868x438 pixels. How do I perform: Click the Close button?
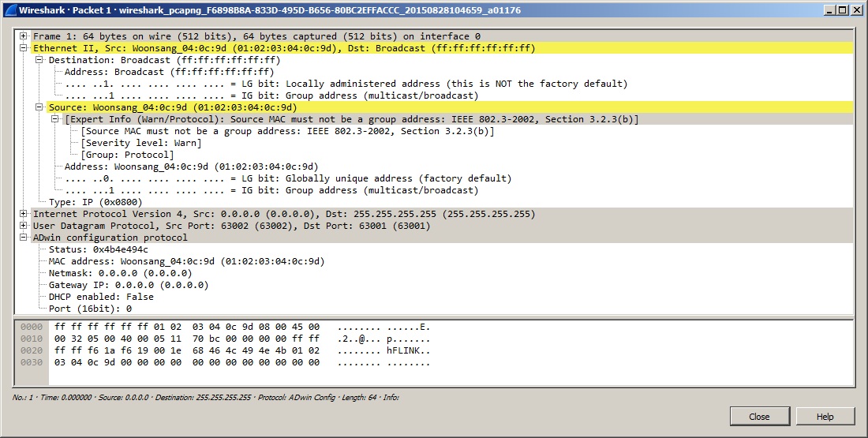pos(759,417)
